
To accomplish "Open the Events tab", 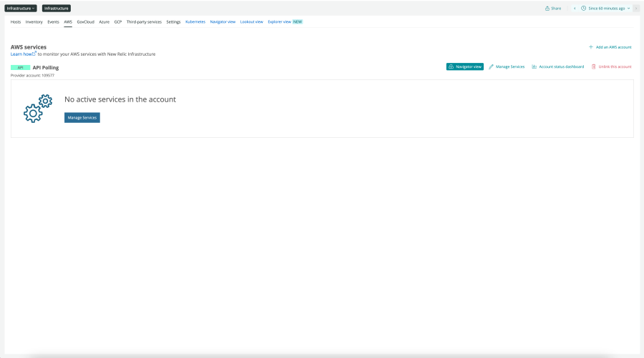I will pos(54,21).
